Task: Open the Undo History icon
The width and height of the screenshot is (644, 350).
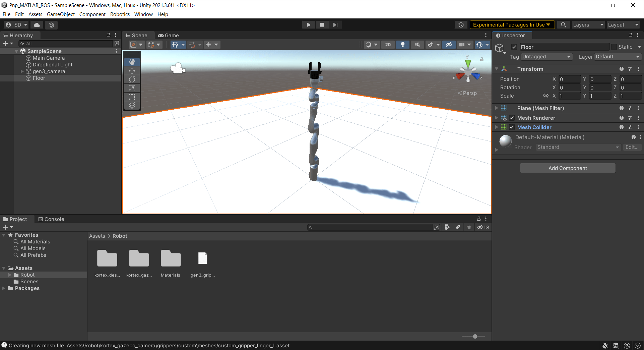Action: pyautogui.click(x=461, y=25)
